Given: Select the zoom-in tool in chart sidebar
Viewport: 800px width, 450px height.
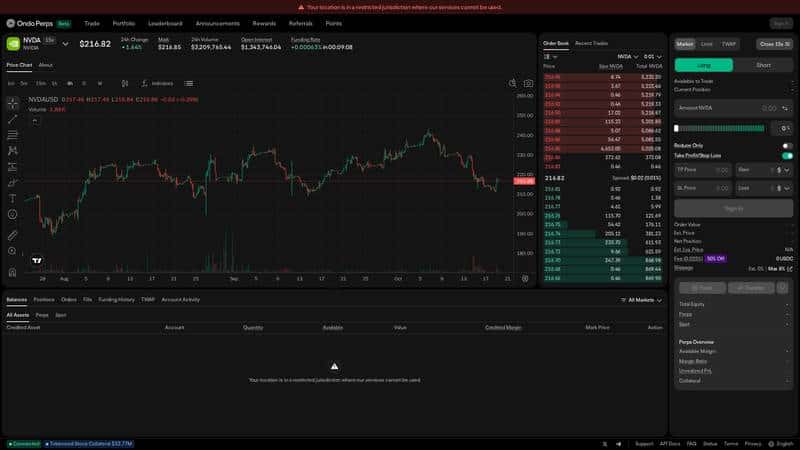Looking at the screenshot, I should tap(13, 251).
